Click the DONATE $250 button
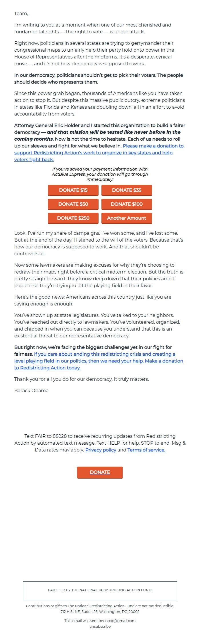200x644 pixels. click(73, 218)
